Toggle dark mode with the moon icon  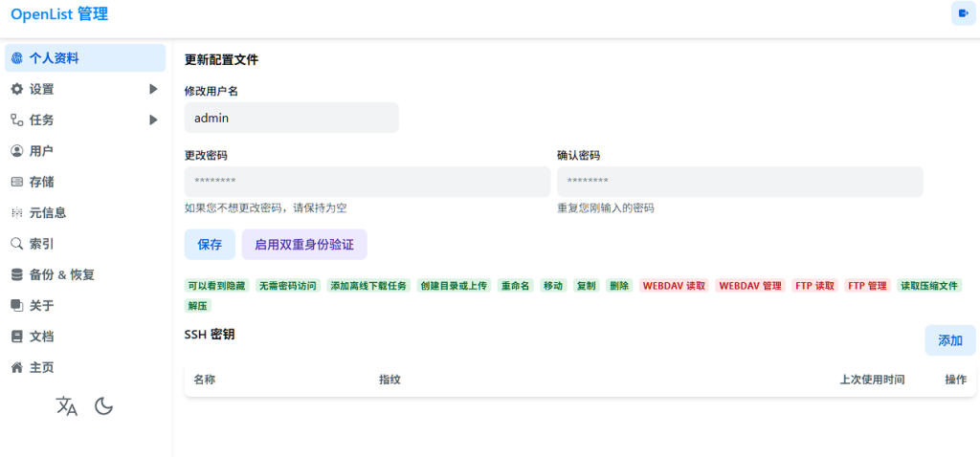[103, 406]
